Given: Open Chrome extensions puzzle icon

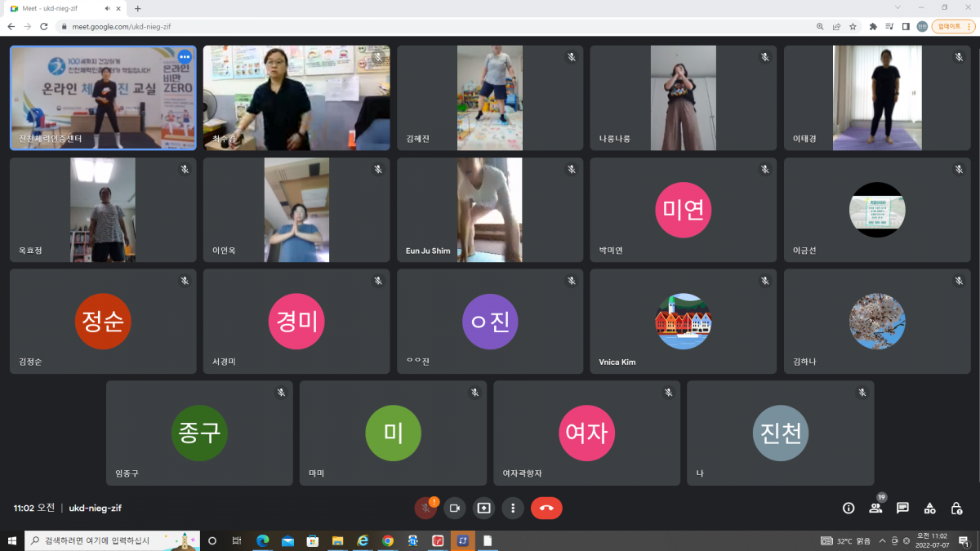Looking at the screenshot, I should coord(873,26).
